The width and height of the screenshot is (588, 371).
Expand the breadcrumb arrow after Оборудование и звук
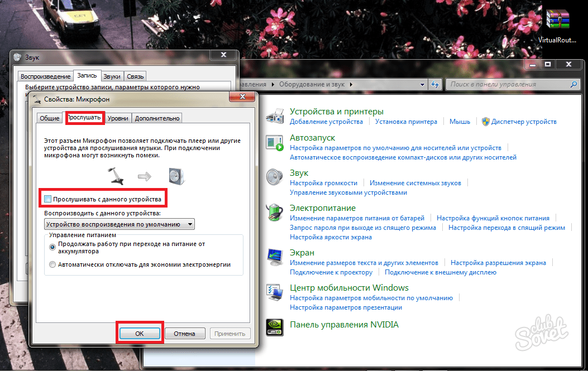[x=351, y=84]
